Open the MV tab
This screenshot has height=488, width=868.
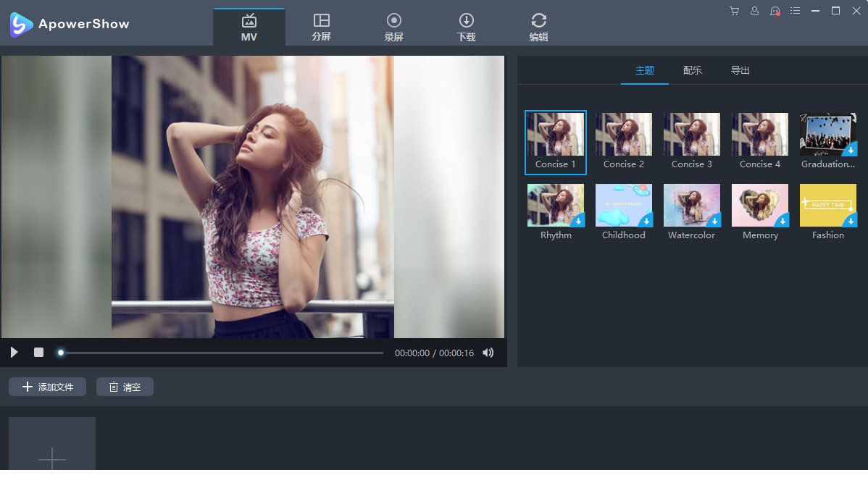tap(249, 27)
